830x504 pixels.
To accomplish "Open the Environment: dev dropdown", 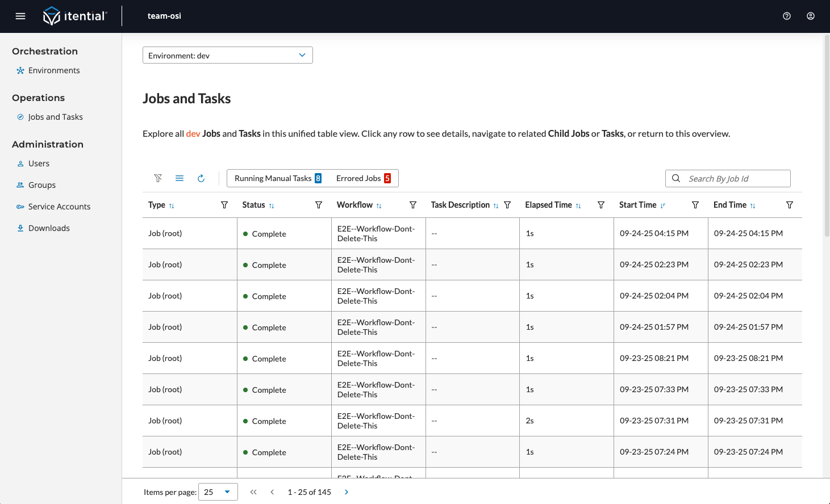I will (227, 55).
